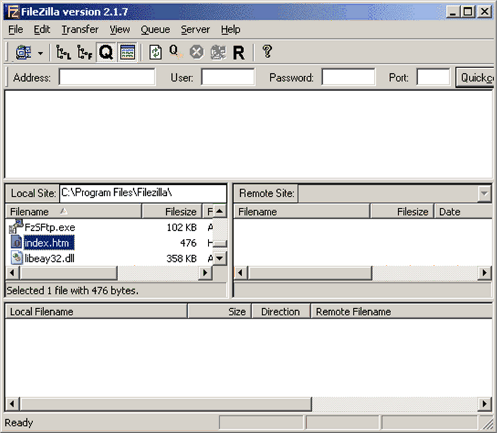The width and height of the screenshot is (498, 448).
Task: Toggle the transfer queue Q icon
Action: [x=106, y=52]
